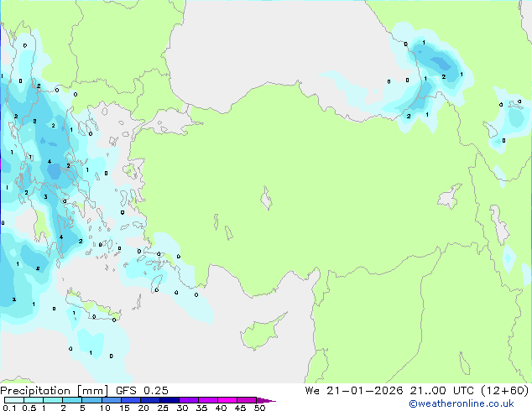
Task: Click the '[mm]' unit label
Action: 92,391
